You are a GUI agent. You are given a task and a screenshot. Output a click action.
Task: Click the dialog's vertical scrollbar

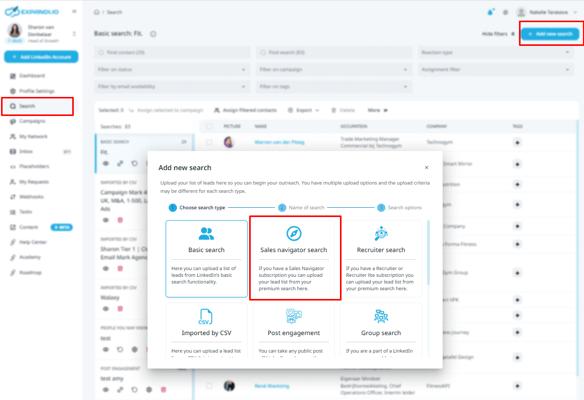[428, 253]
